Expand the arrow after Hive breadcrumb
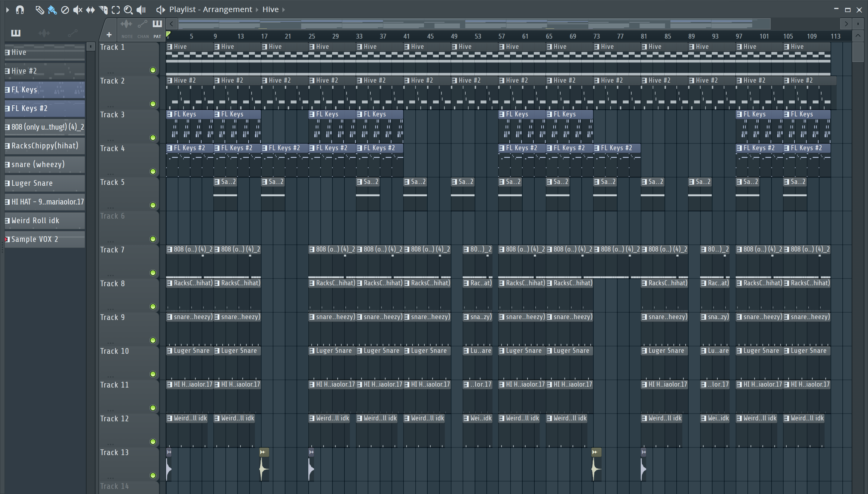The height and width of the screenshot is (494, 868). [x=284, y=10]
